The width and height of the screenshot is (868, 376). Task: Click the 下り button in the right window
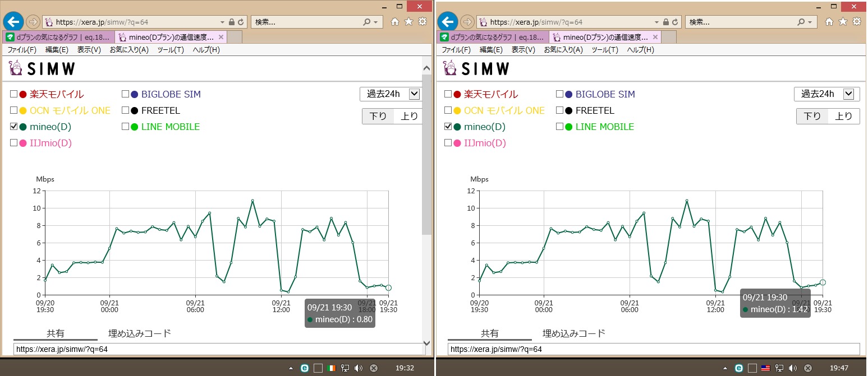[812, 117]
